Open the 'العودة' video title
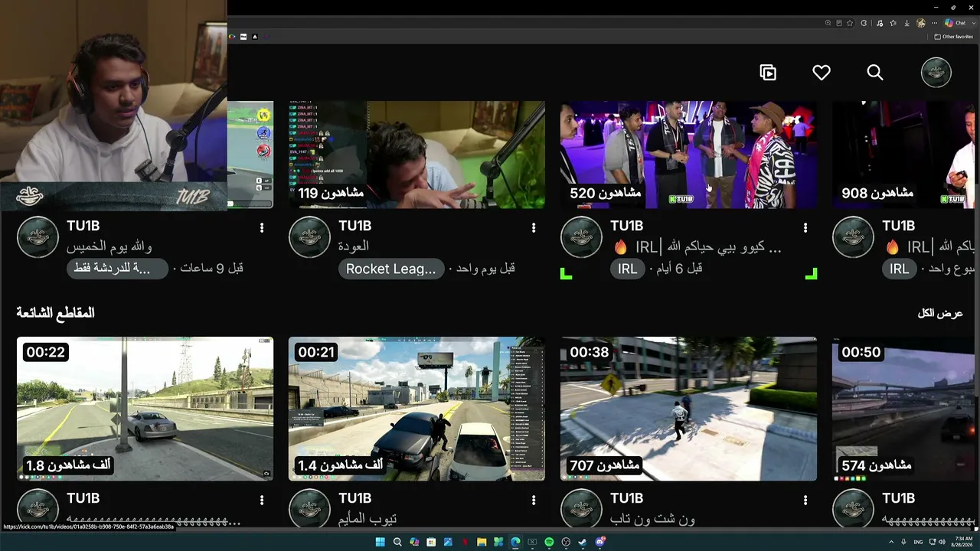The height and width of the screenshot is (551, 980). [354, 247]
